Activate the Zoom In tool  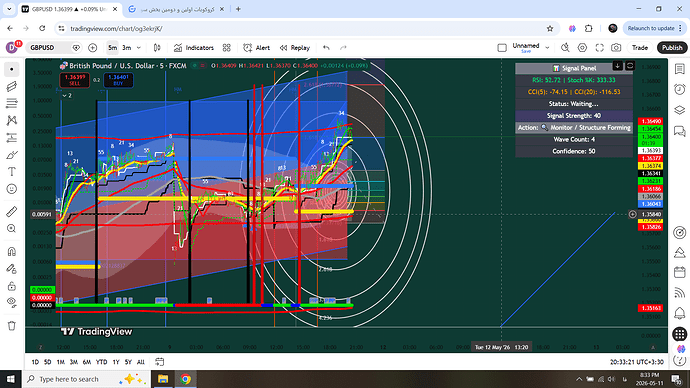point(12,228)
